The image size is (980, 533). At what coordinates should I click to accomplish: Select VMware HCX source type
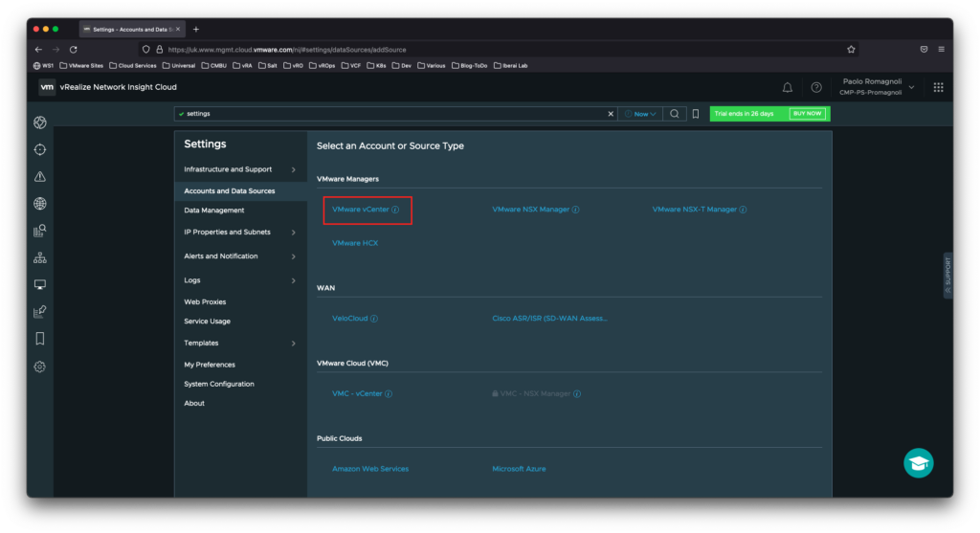pos(355,243)
